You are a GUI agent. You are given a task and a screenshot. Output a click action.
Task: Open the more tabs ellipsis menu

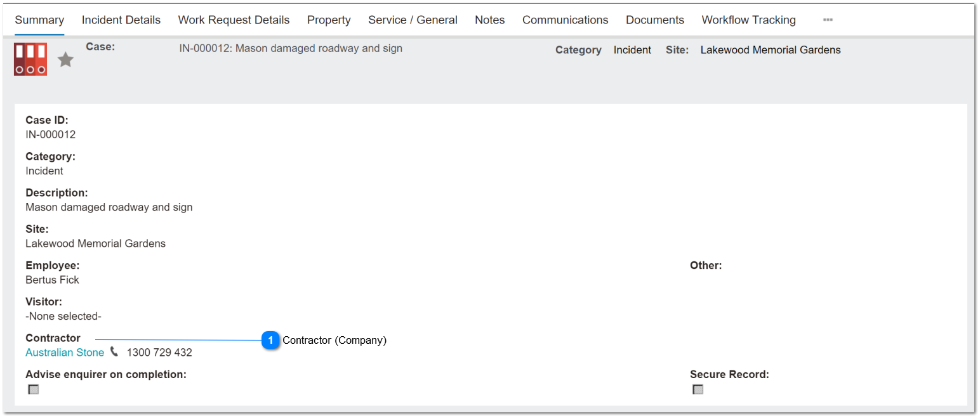828,20
